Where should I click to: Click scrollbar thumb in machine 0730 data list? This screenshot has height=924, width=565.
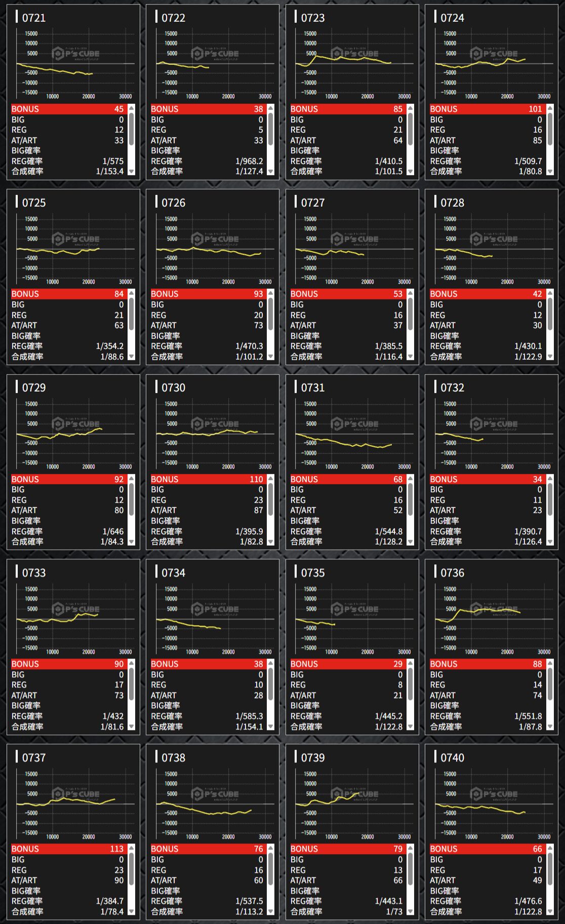271,499
